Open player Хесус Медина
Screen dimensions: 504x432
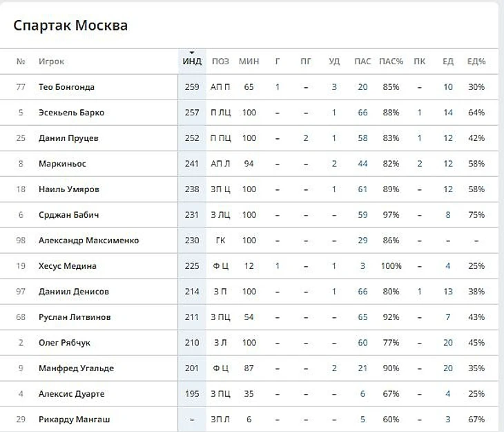tap(68, 266)
